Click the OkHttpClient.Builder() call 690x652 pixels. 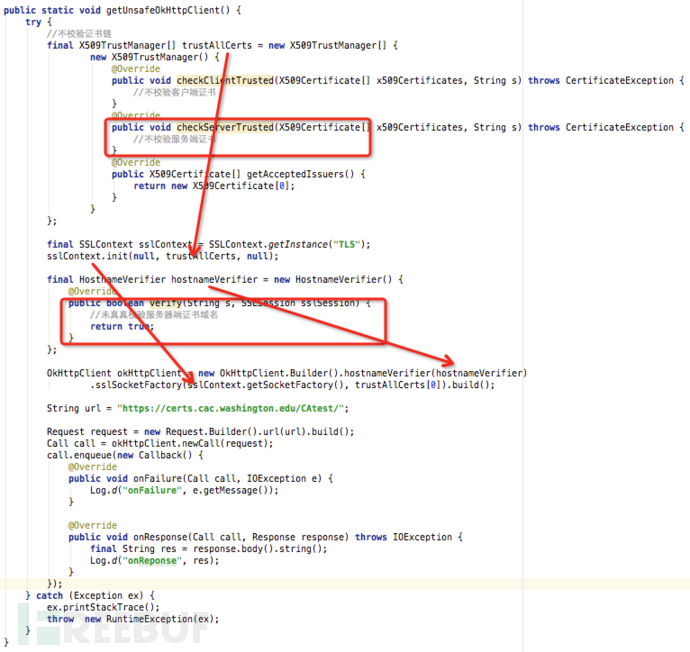[x=280, y=373]
